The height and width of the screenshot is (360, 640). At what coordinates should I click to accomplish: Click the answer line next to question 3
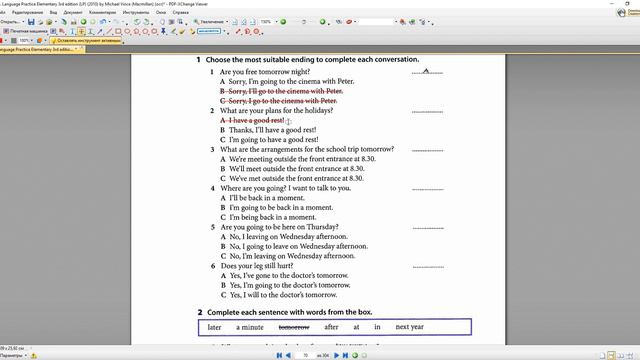(x=427, y=150)
